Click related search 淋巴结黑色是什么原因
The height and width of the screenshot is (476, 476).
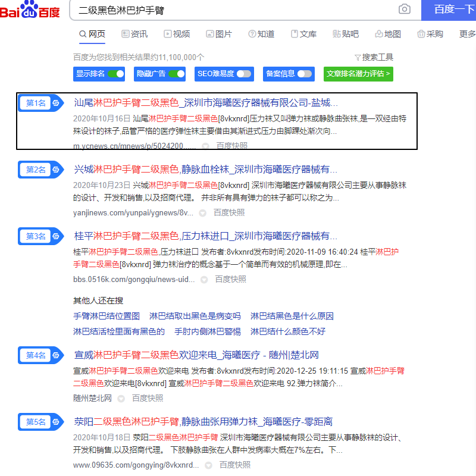(x=292, y=316)
